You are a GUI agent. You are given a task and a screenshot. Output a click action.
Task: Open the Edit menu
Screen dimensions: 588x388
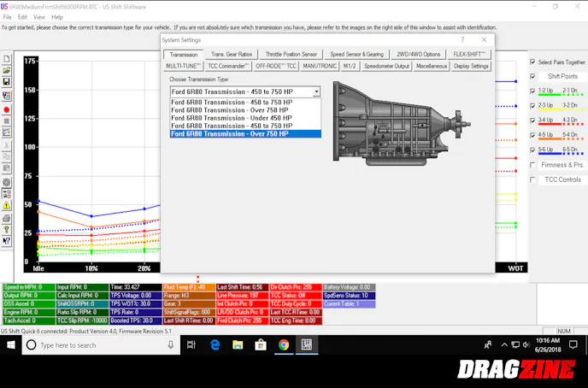22,17
